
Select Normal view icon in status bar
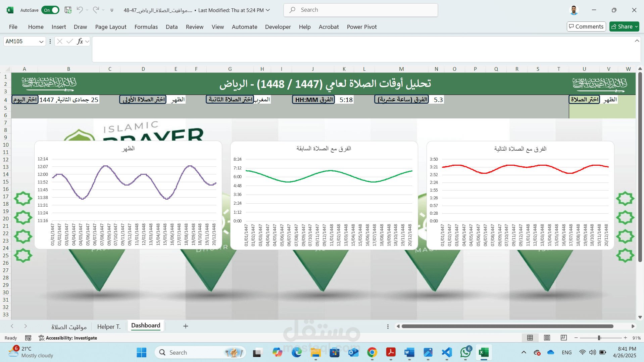(530, 338)
